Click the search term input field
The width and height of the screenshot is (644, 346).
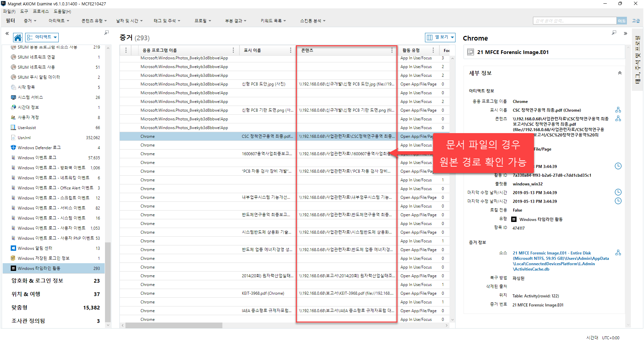[x=574, y=21]
